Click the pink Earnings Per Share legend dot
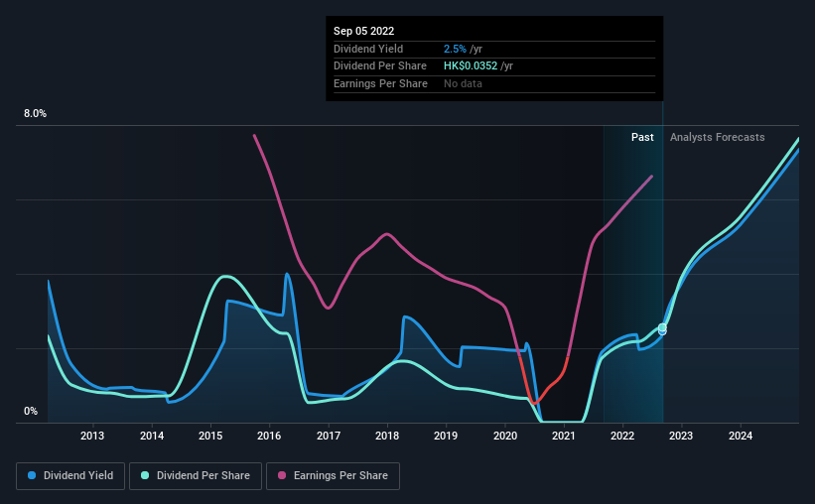The width and height of the screenshot is (815, 504). 282,475
